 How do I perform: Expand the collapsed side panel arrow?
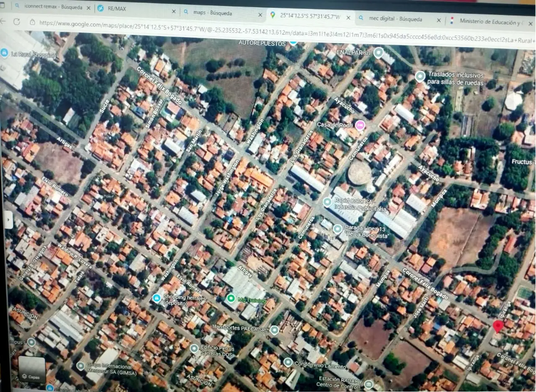(8, 220)
